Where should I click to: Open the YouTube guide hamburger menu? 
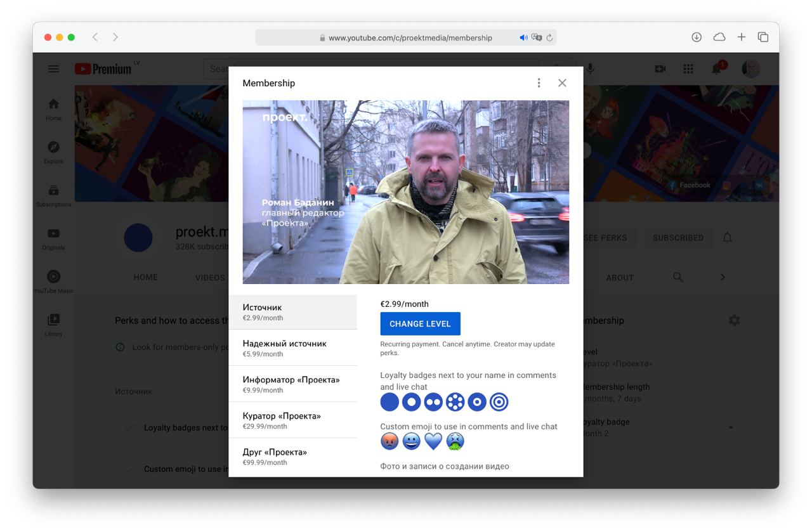click(53, 69)
